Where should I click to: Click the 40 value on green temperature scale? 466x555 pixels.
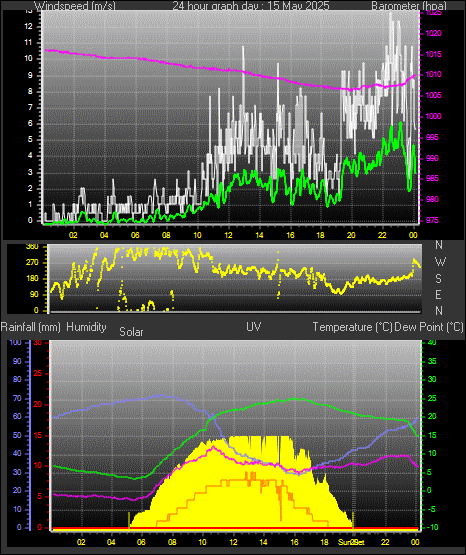[432, 342]
